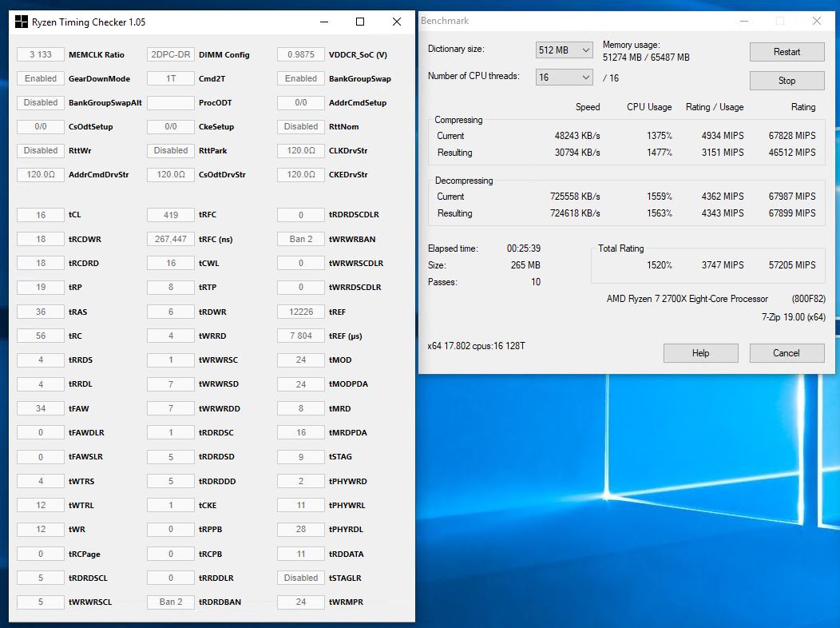Viewport: 840px width, 628px height.
Task: Cancel the benchmark dialog
Action: pos(786,353)
